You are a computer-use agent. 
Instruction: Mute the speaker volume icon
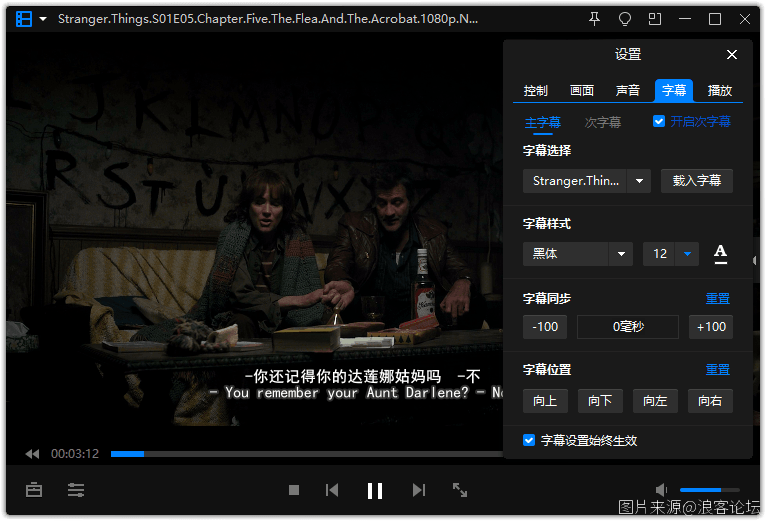(661, 490)
